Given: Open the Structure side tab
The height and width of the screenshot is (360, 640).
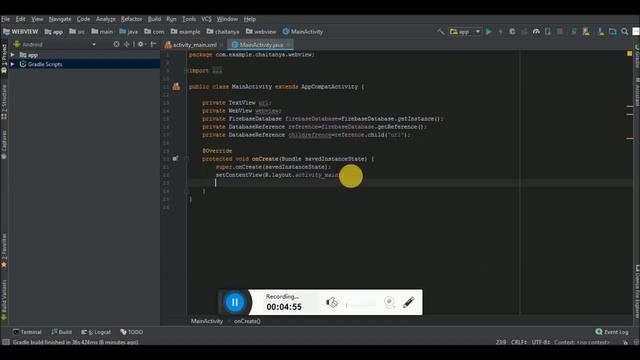Looking at the screenshot, I should point(4,102).
